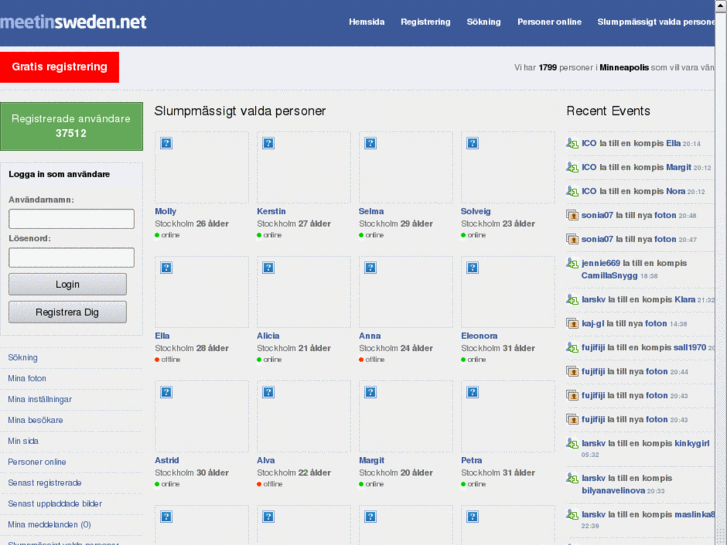Click bilyanavelinova link in Recent Events
This screenshot has height=545, width=727.
pos(613,490)
